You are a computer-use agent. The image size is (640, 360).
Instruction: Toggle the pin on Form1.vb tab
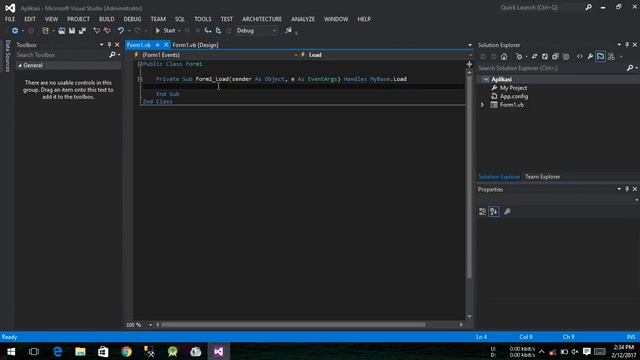pos(158,45)
